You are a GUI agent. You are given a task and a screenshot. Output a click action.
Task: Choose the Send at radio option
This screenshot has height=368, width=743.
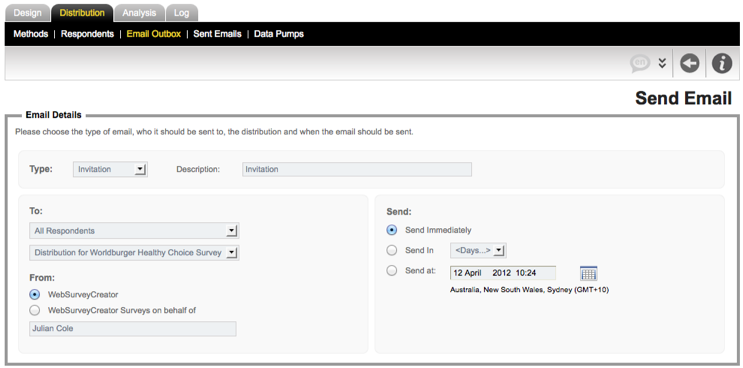[392, 271]
